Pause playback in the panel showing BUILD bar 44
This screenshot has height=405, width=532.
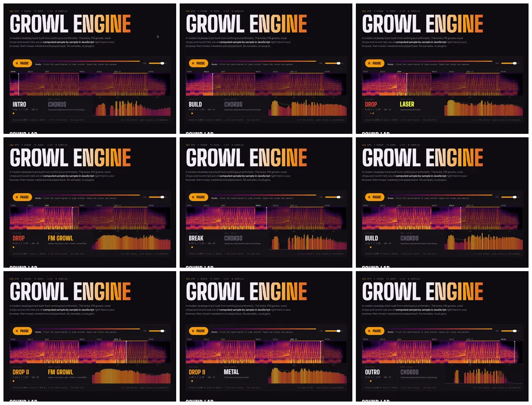375,197
